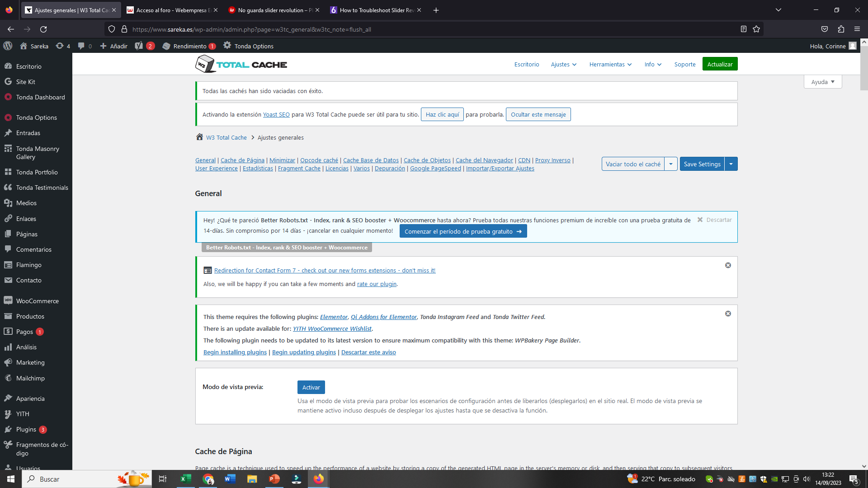868x488 pixels.
Task: Open PowerPoint from Windows taskbar
Action: (x=274, y=479)
